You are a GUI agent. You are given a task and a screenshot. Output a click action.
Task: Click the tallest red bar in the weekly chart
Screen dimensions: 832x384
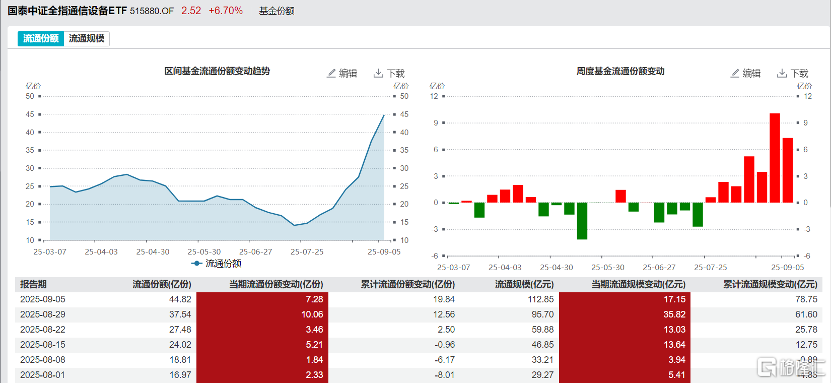pyautogui.click(x=775, y=158)
